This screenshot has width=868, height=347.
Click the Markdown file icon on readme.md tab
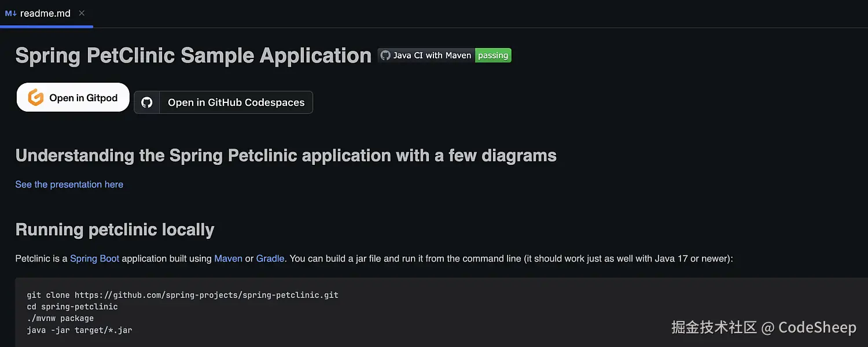point(10,13)
